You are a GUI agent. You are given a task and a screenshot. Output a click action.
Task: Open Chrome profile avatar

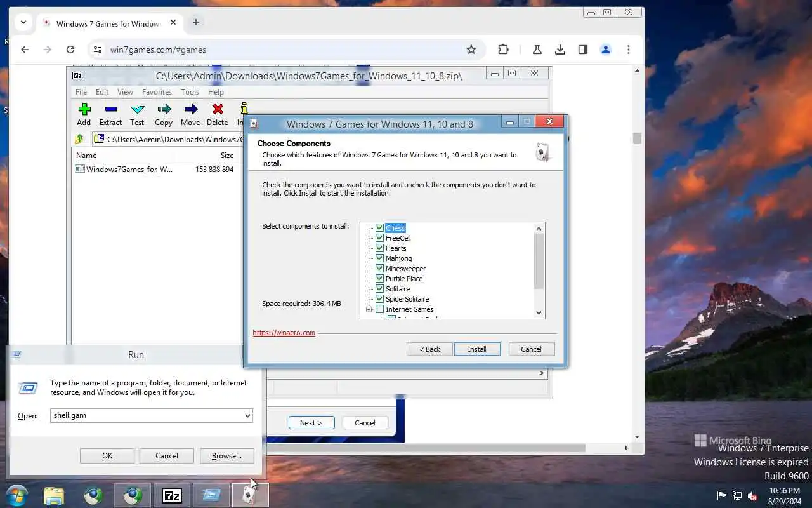click(606, 50)
